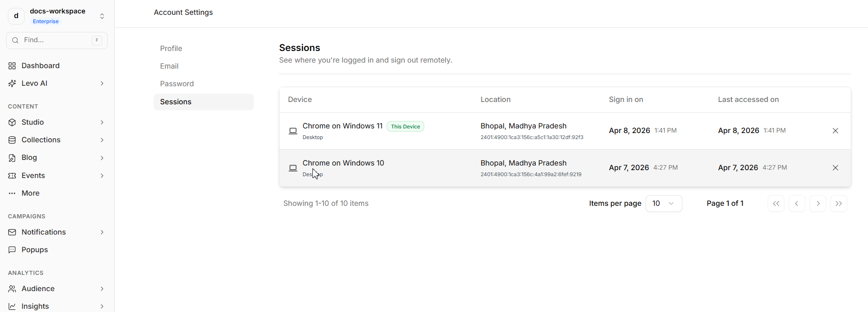Open the Email settings tab
868x312 pixels.
pyautogui.click(x=169, y=66)
